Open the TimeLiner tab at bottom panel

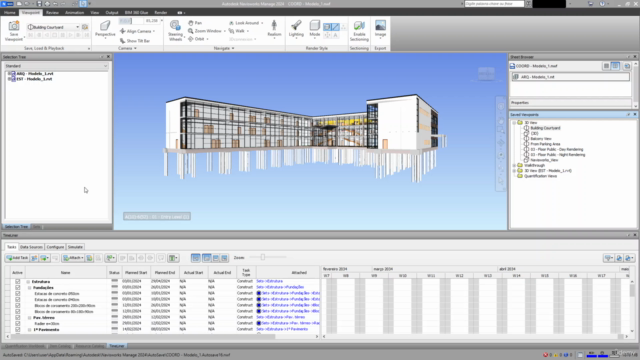point(117,346)
